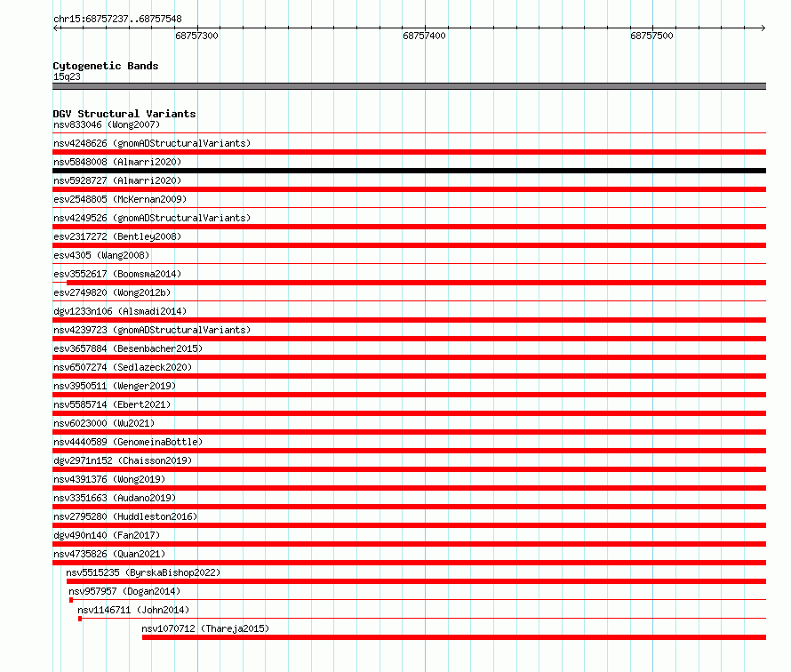Open variant dgv490n140 (Fan2017)
Image resolution: width=791 pixels, height=672 pixels.
coord(107,535)
